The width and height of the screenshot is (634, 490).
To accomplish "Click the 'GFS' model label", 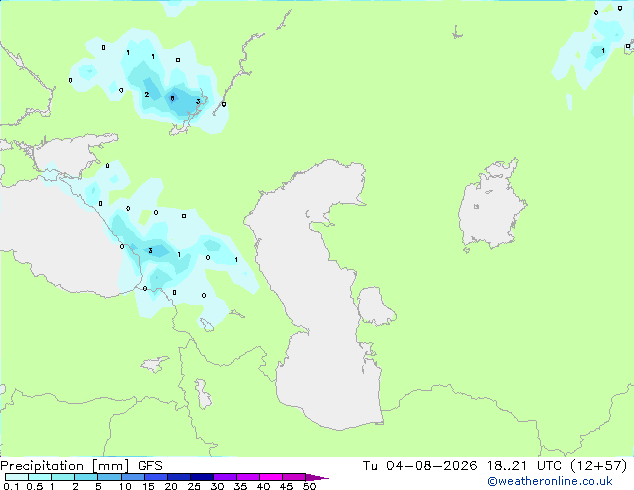I will 150,466.
